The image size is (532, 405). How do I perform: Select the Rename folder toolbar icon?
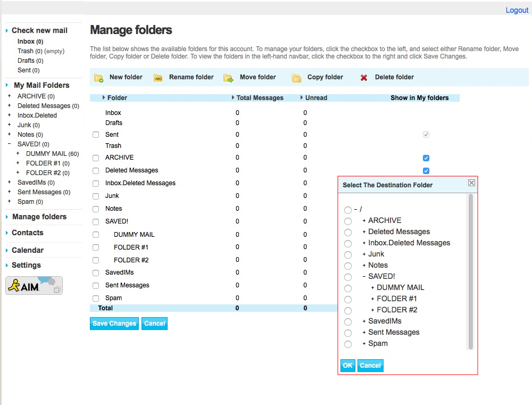pyautogui.click(x=159, y=77)
